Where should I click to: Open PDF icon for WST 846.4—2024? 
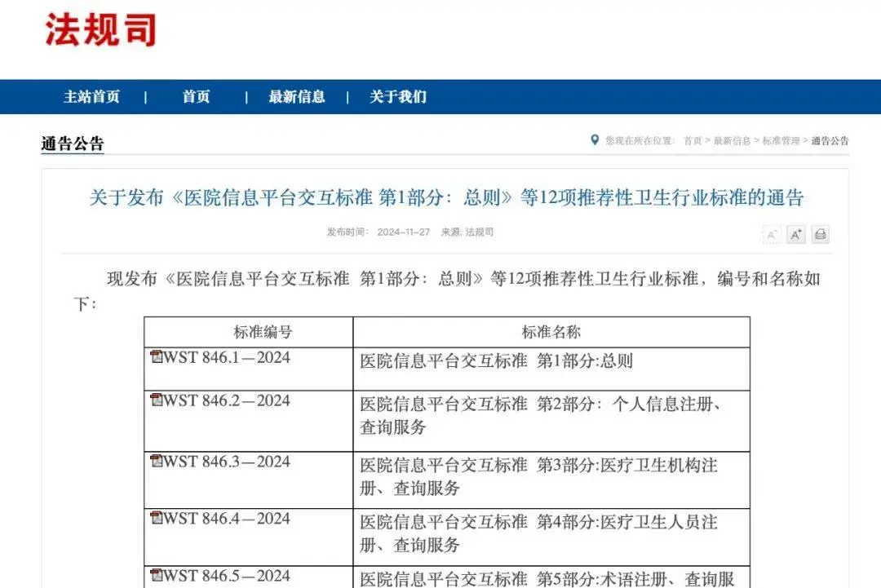(x=156, y=518)
